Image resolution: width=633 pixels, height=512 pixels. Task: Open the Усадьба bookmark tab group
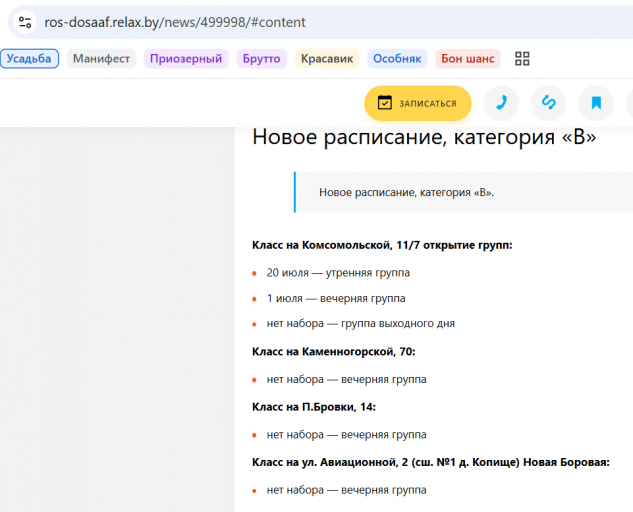tap(29, 59)
